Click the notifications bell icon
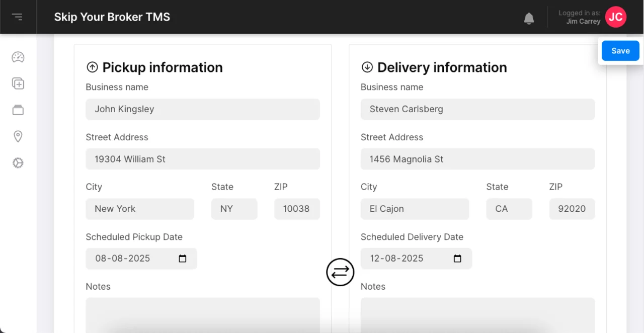Screen dimensions: 644x333 pos(529,19)
